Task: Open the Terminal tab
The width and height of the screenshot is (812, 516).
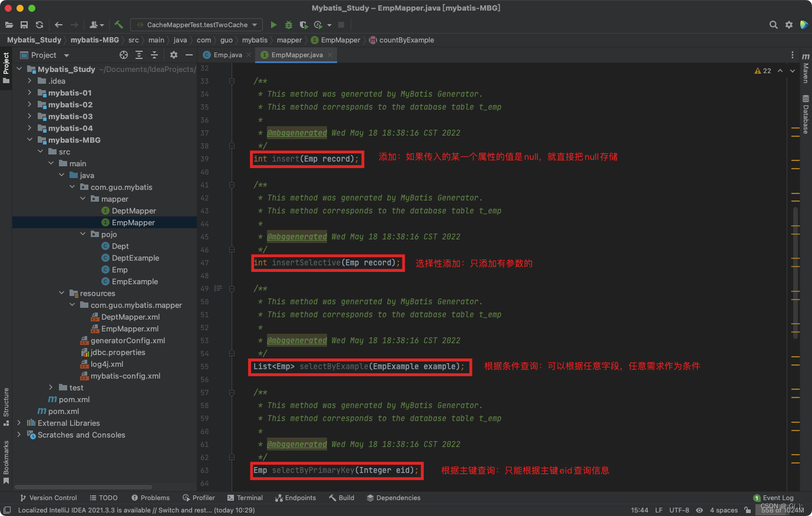Action: (245, 498)
